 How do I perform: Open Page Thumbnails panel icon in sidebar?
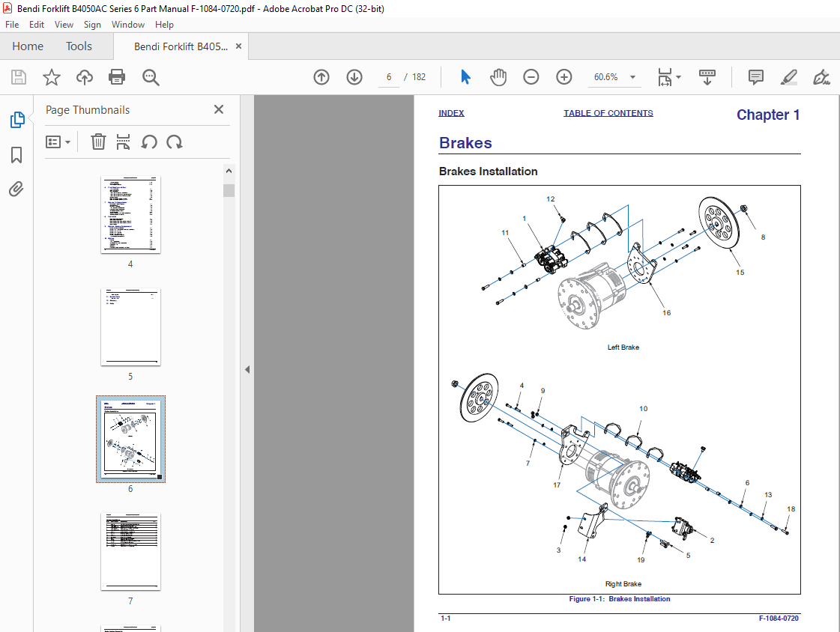[x=17, y=119]
